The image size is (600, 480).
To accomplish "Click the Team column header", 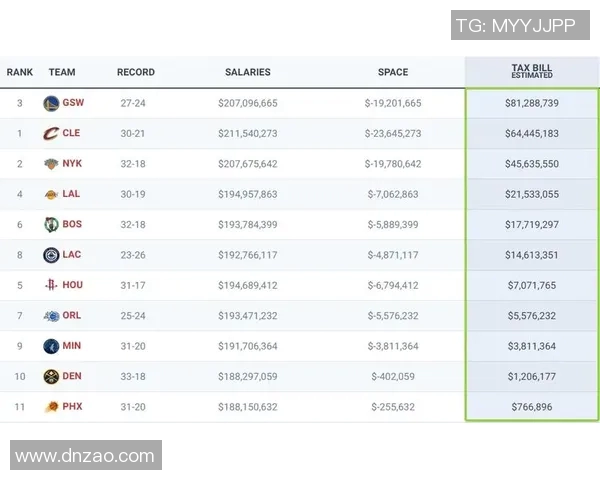I will pos(62,72).
